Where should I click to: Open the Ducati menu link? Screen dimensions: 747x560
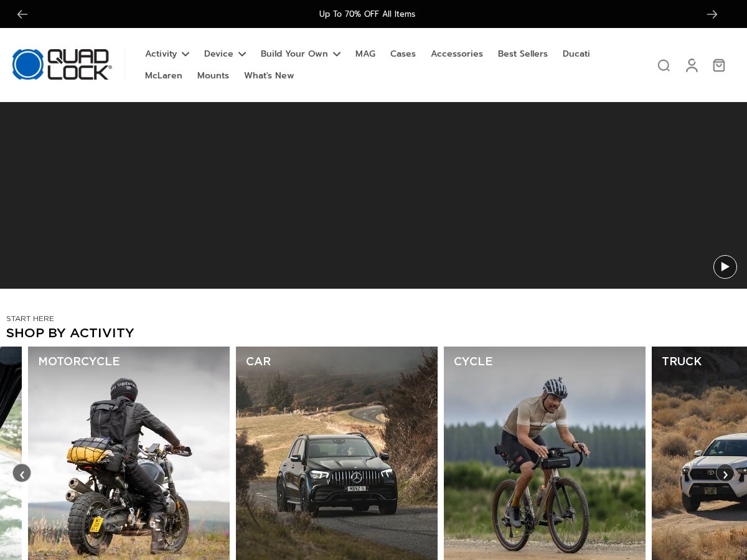(x=576, y=54)
